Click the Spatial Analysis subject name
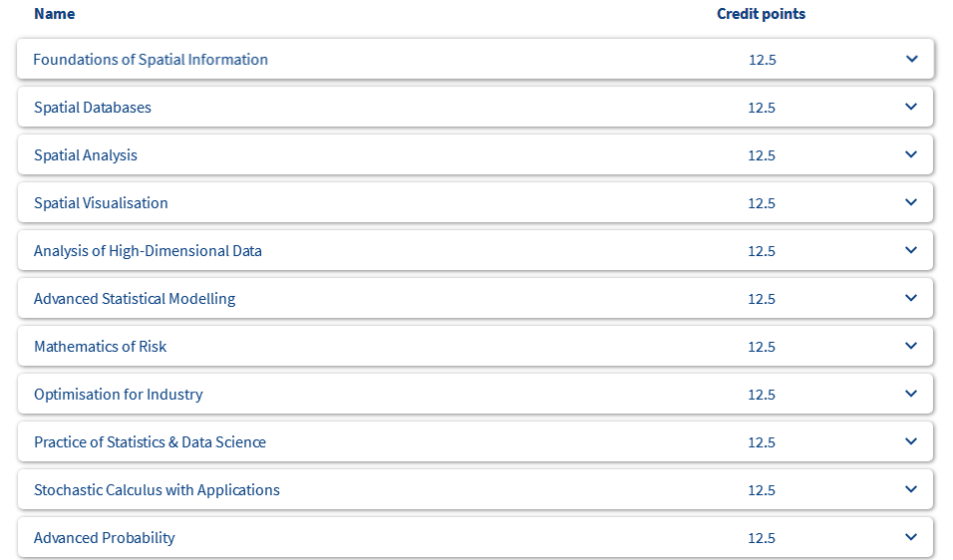Image resolution: width=953 pixels, height=560 pixels. pos(86,155)
